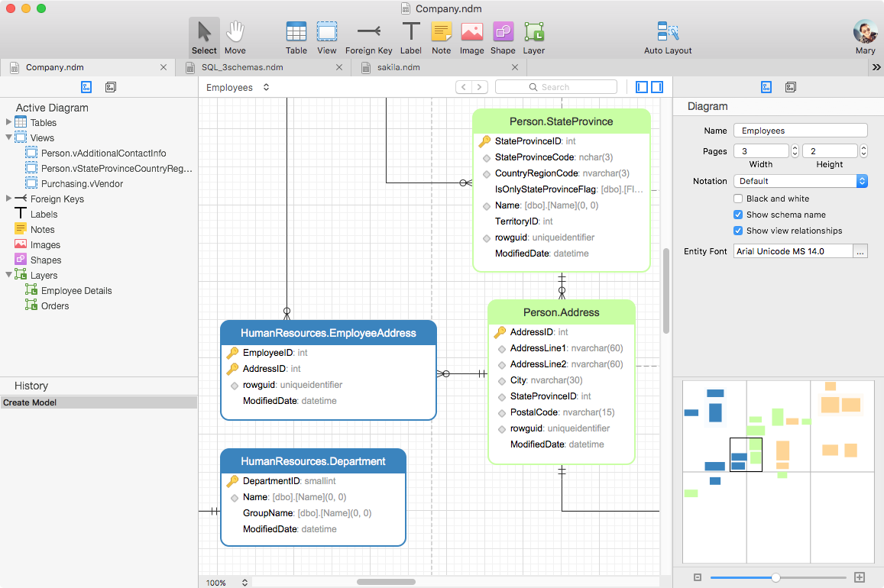Image resolution: width=884 pixels, height=588 pixels.
Task: Uncheck Show schema name
Action: coord(738,215)
